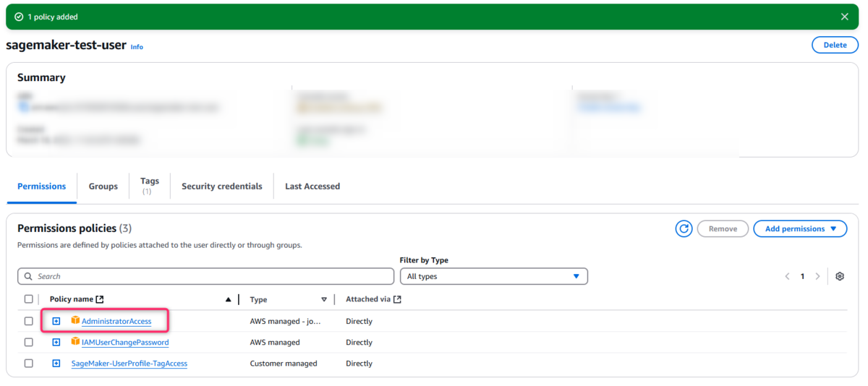Viewport: 868px width, 386px height.
Task: Click the Attached via column header
Action: point(368,299)
